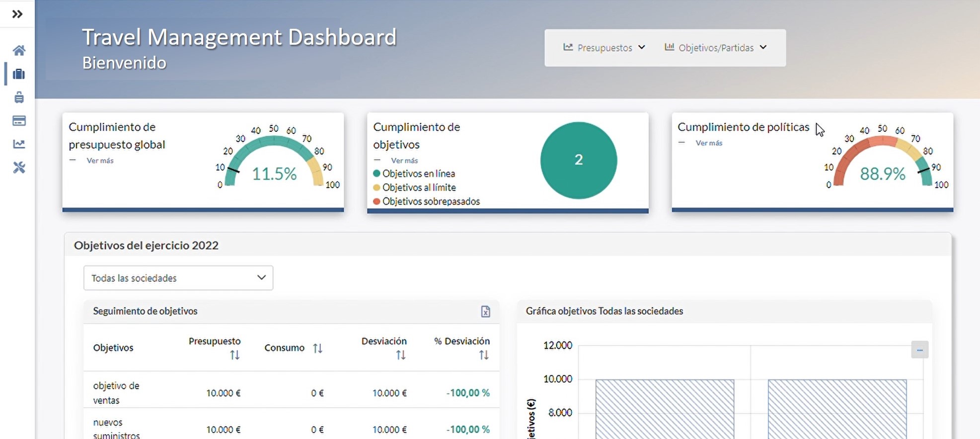Click Ver más under Cumplimiento de políticas

709,143
